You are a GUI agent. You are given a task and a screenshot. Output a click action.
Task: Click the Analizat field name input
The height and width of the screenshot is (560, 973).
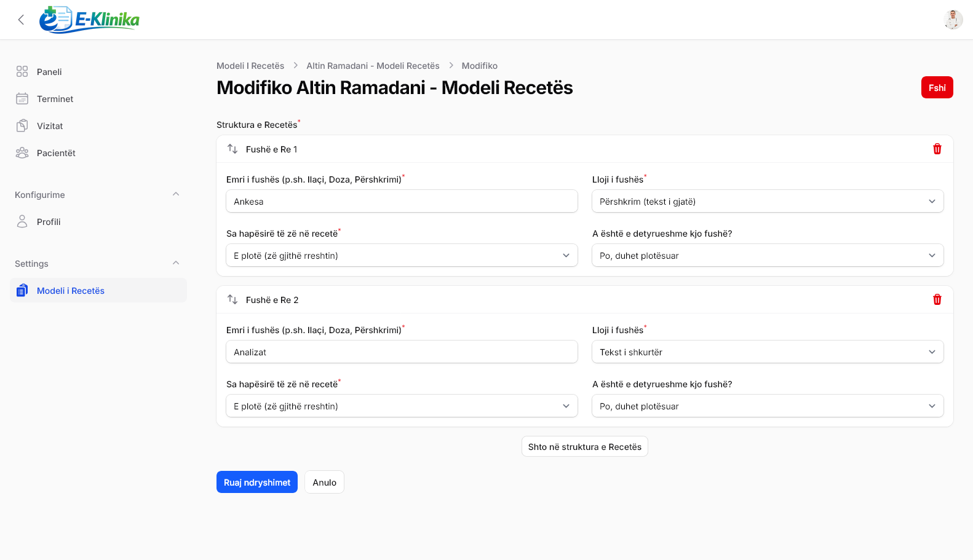point(402,352)
